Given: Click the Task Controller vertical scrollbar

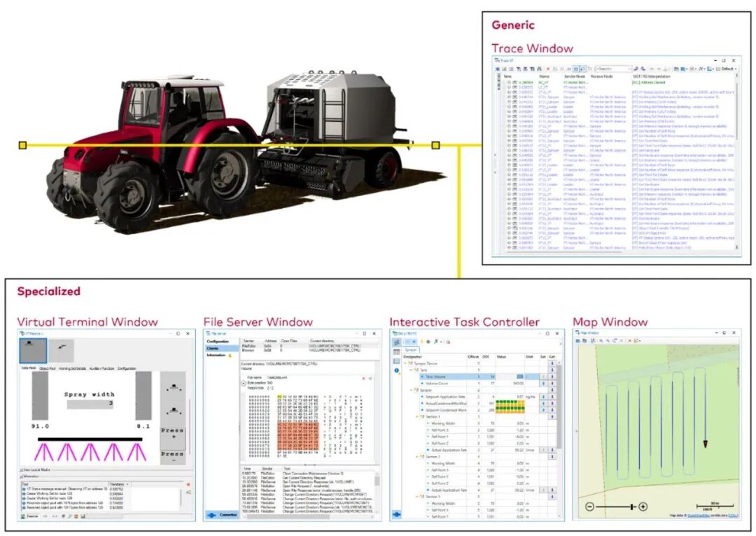Looking at the screenshot, I should click(x=559, y=406).
